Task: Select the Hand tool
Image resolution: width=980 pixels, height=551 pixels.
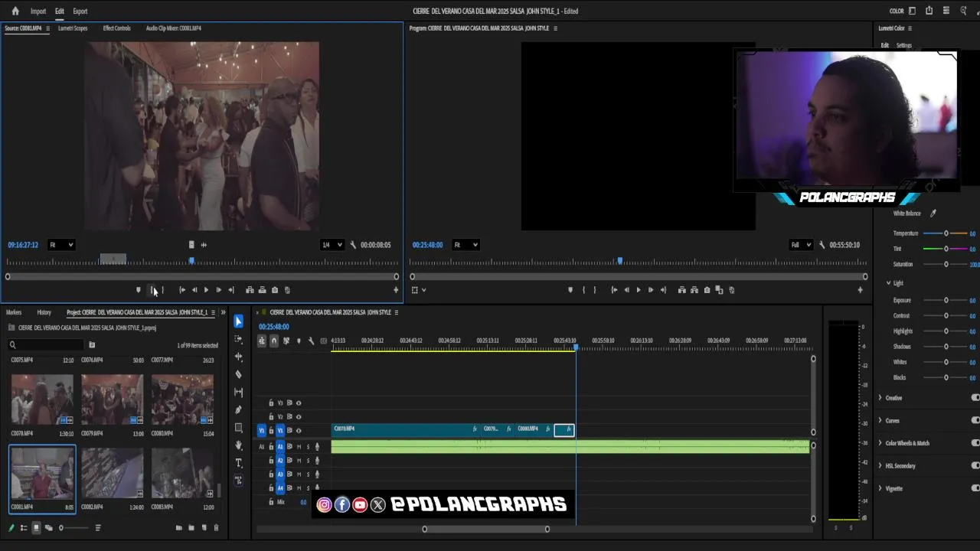Action: tap(238, 445)
